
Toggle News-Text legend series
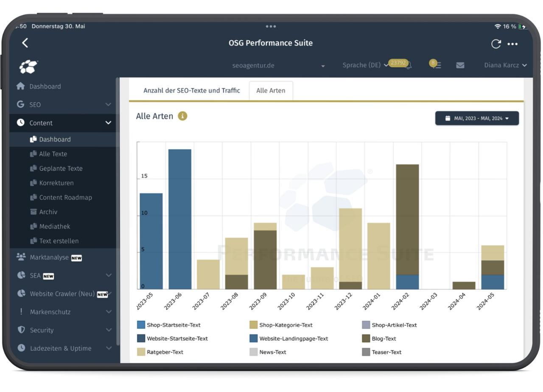click(268, 352)
